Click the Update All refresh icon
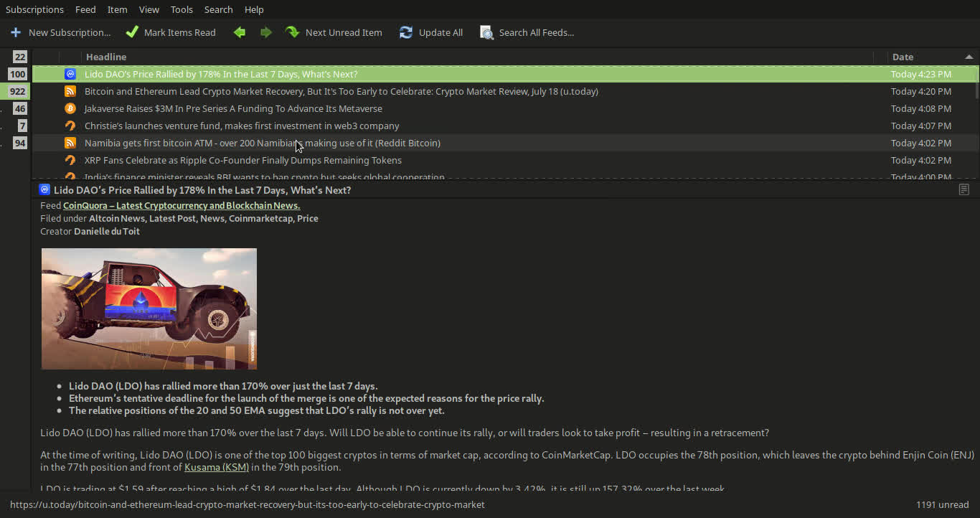Viewport: 980px width, 518px height. pos(406,32)
